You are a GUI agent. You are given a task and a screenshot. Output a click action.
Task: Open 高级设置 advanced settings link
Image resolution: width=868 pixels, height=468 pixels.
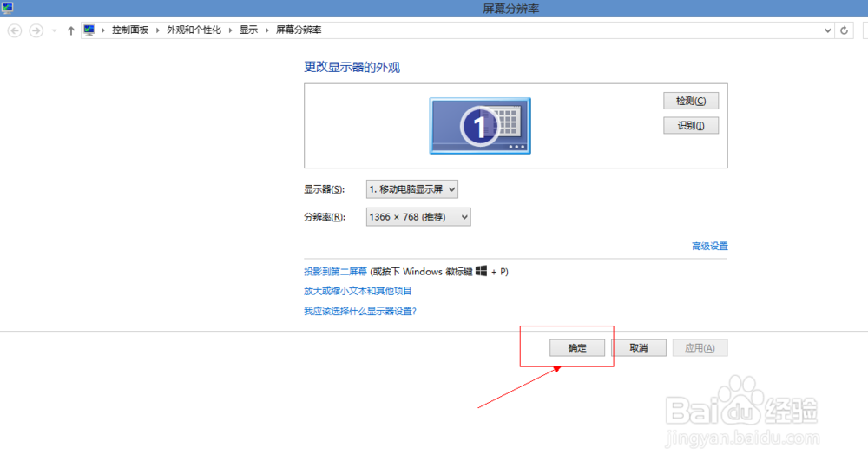710,246
